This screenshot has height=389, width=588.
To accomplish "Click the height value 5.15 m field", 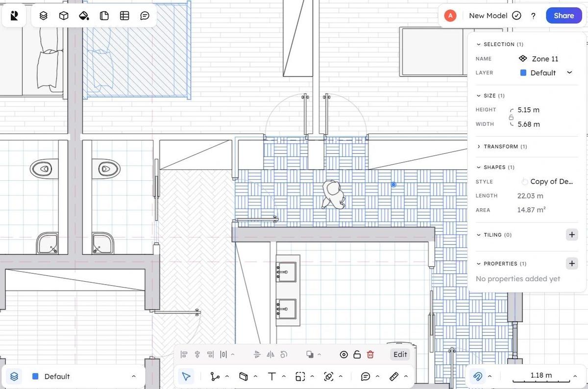I will [x=528, y=110].
